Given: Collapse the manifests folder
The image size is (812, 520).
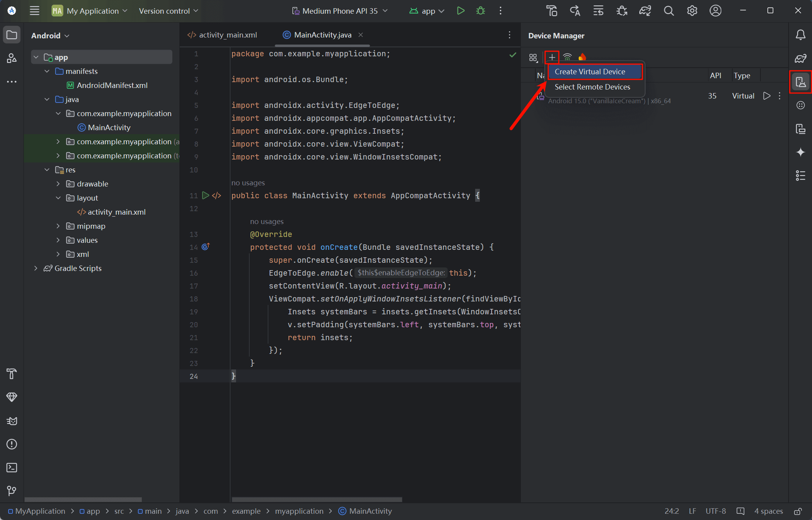Looking at the screenshot, I should pyautogui.click(x=47, y=71).
